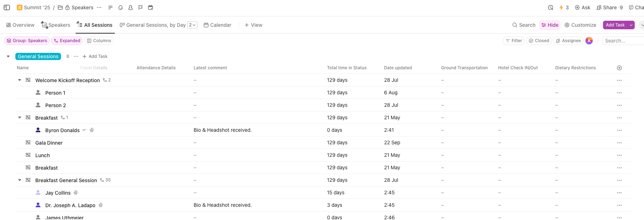This screenshot has height=220, width=644.
Task: Open the Add Task dropdown arrow
Action: (x=631, y=25)
